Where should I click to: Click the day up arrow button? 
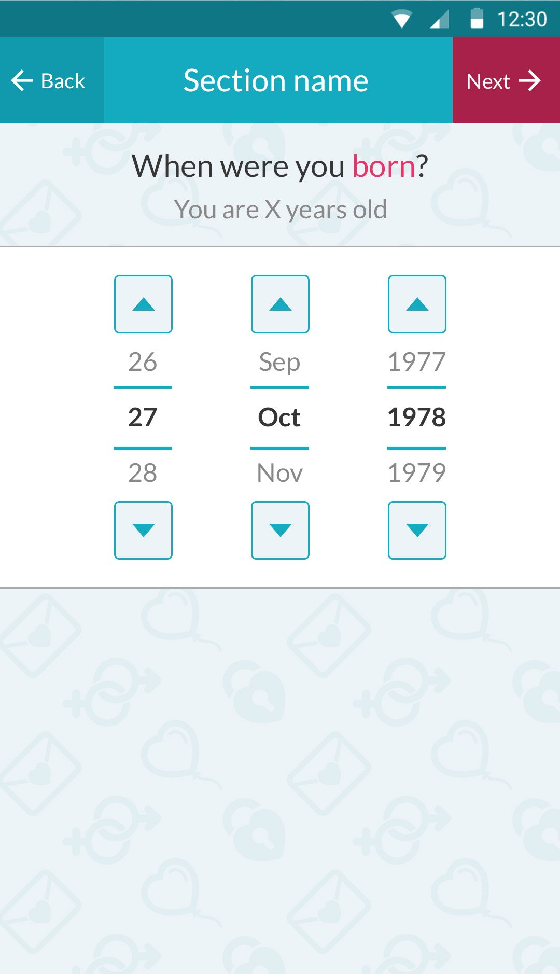pos(143,304)
